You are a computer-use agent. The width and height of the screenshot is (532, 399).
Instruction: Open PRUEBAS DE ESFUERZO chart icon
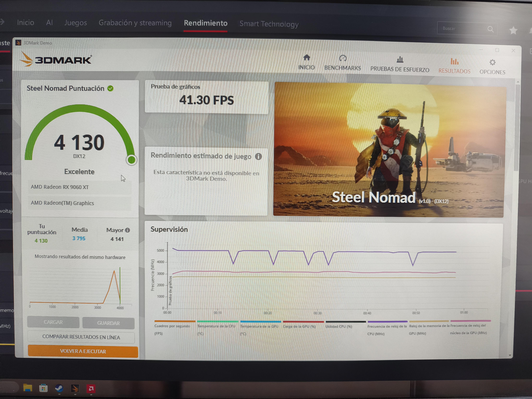coord(400,59)
